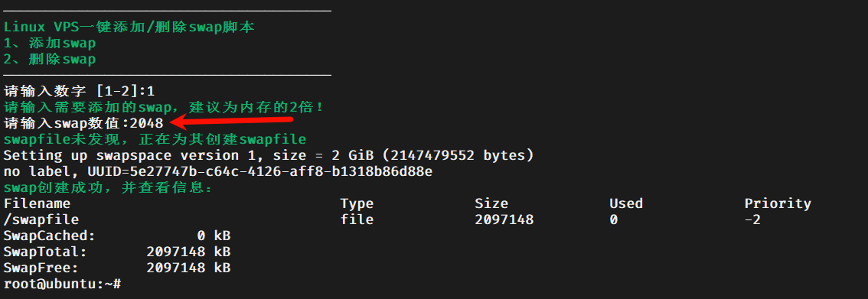Click the '/swapfile' entry in the table
This screenshot has width=868, height=299.
click(x=41, y=219)
